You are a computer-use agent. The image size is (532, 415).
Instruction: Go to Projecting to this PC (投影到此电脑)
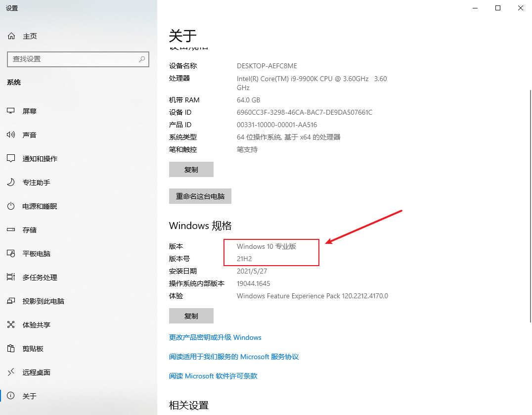pos(44,301)
